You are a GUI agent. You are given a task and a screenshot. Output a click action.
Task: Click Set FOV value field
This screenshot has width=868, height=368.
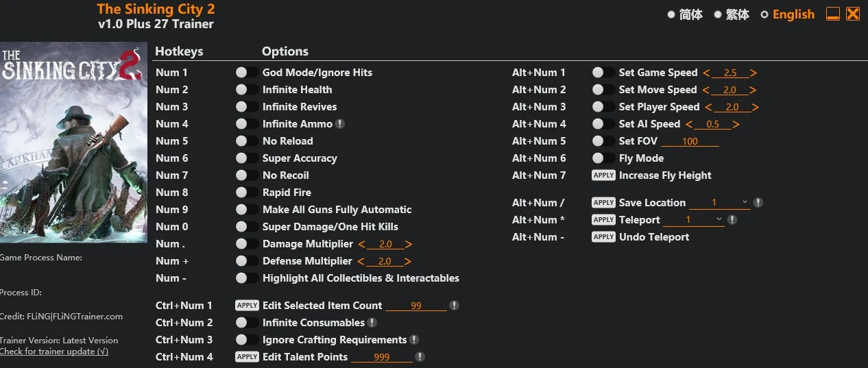[x=690, y=141]
